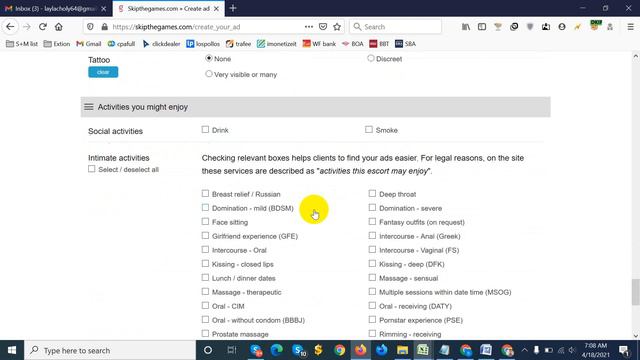This screenshot has height=360, width=640.
Task: Open the Extion bookmark folder
Action: point(57,44)
